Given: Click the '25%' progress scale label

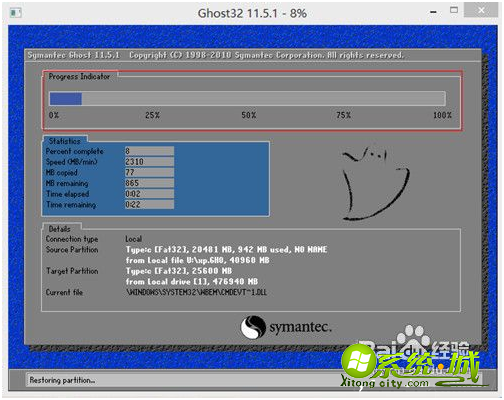Looking at the screenshot, I should point(152,115).
